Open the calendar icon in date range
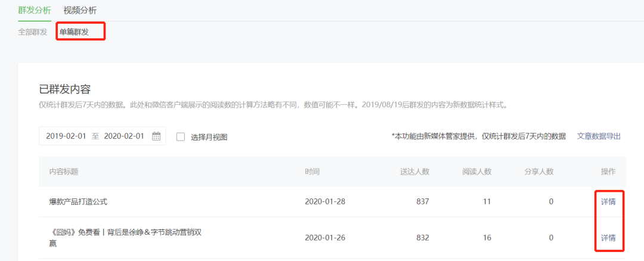 pyautogui.click(x=156, y=136)
